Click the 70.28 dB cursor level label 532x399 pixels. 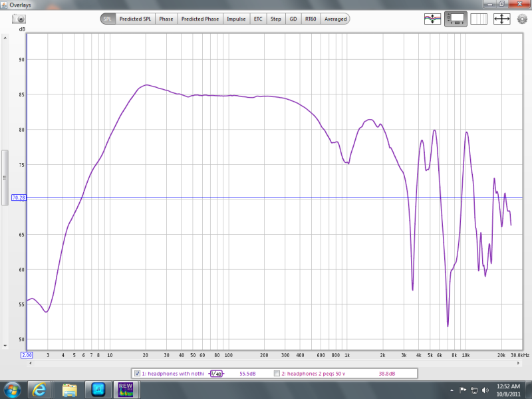[x=19, y=198]
